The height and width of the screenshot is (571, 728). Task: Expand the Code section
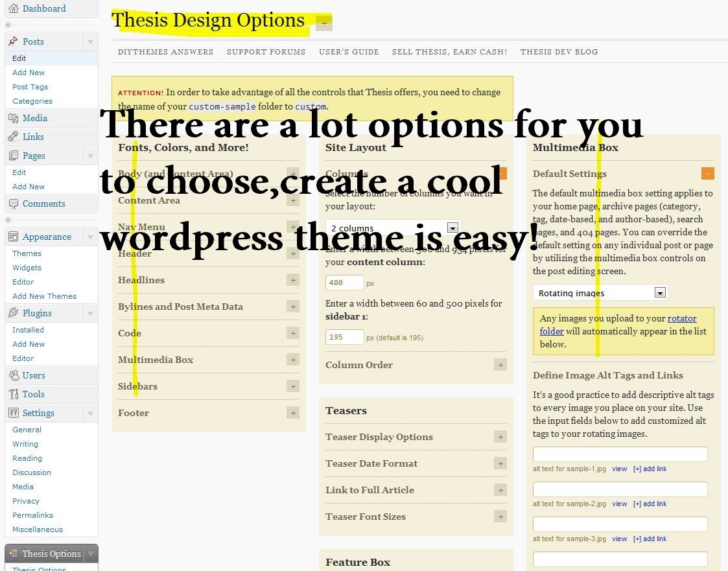[x=293, y=333]
